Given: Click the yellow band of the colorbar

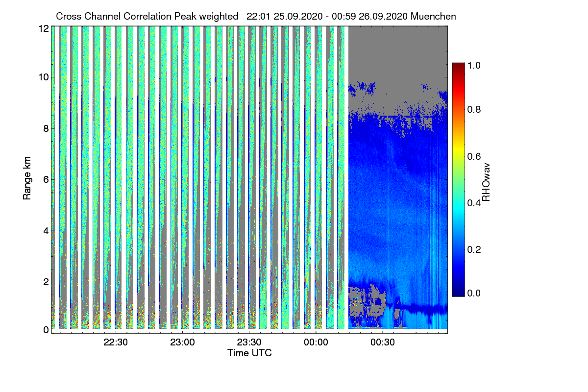Looking at the screenshot, I should (x=458, y=149).
